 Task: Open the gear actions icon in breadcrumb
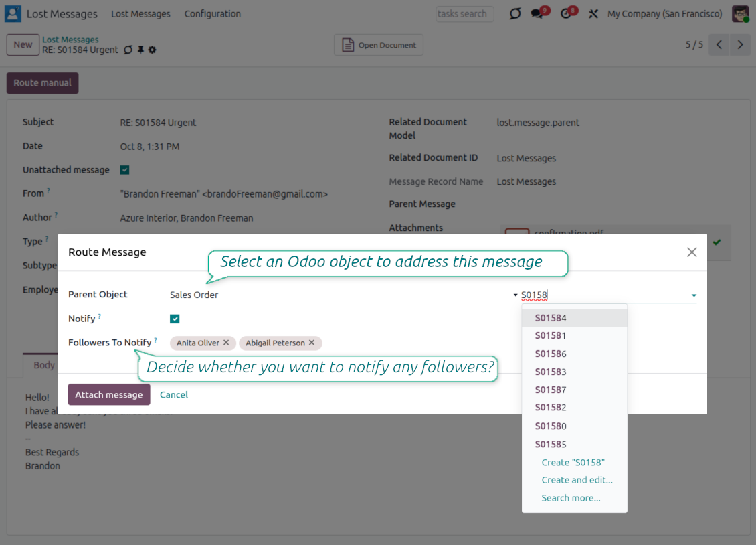(153, 50)
